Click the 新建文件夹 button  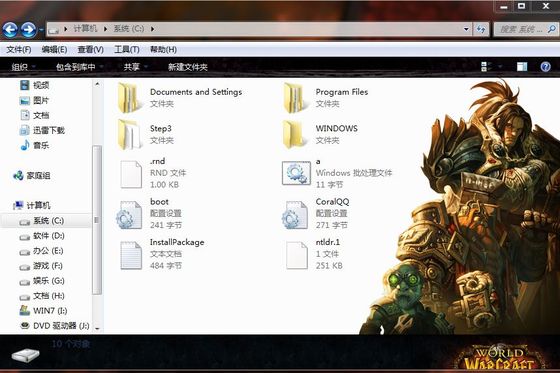[x=188, y=67]
